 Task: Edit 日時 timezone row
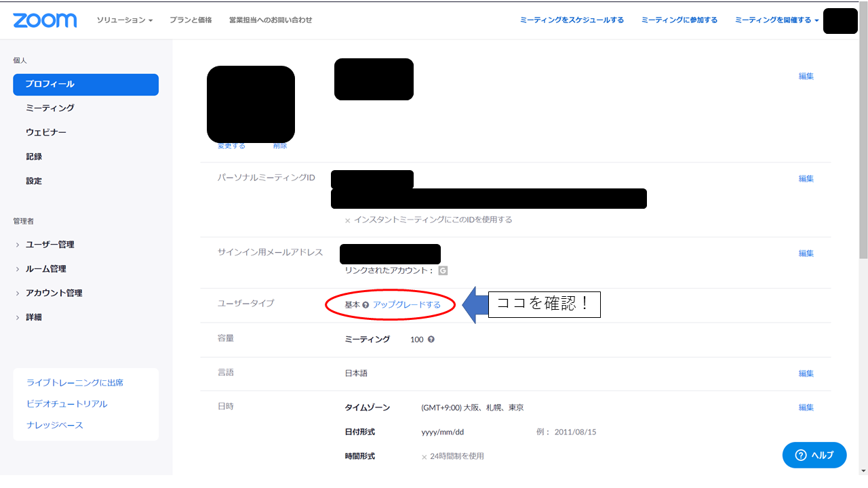[806, 407]
